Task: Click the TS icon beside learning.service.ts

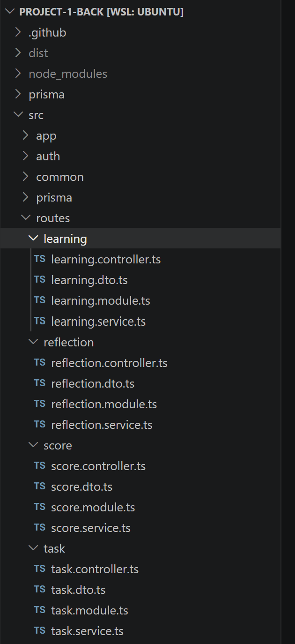Action: click(x=40, y=321)
